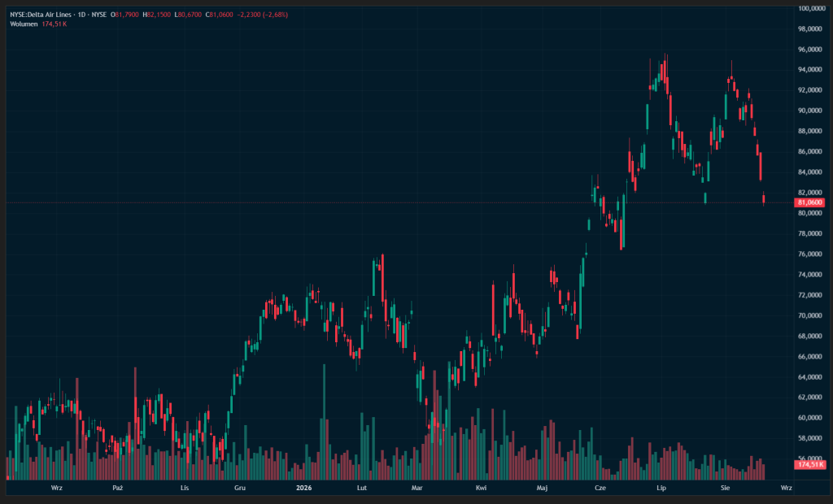833x504 pixels.
Task: Click the 64,0000 price axis label
Action: pyautogui.click(x=811, y=377)
